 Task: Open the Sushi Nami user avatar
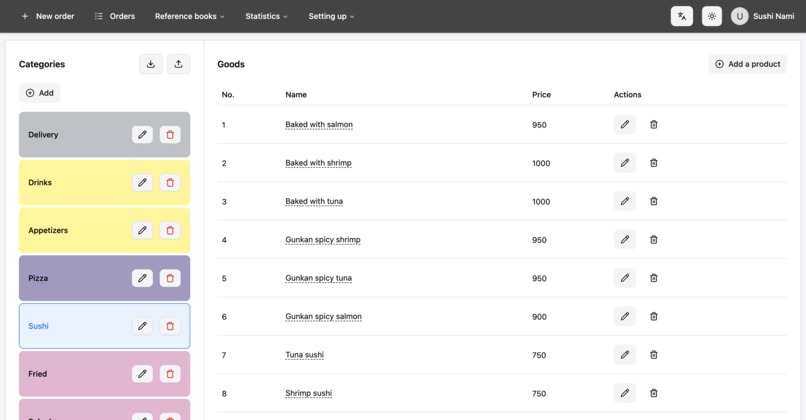click(x=739, y=16)
